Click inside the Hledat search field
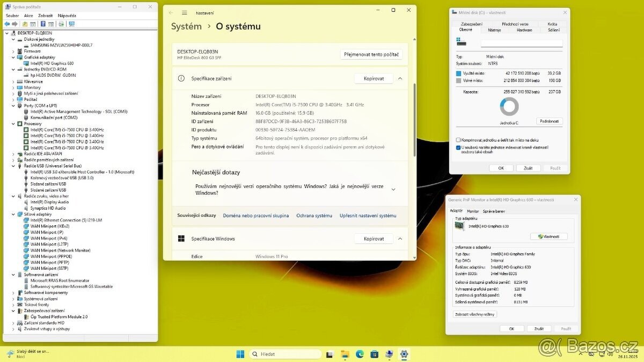The image size is (644, 362). (286, 354)
